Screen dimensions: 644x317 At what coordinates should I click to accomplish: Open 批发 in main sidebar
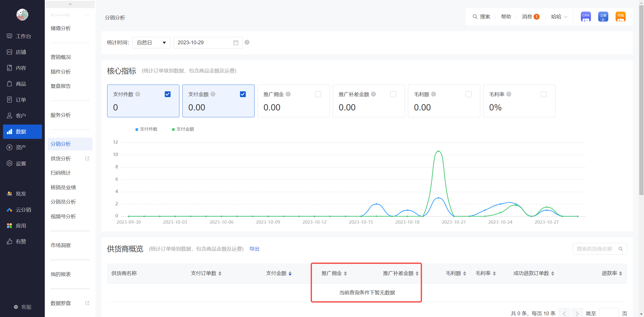(22, 194)
